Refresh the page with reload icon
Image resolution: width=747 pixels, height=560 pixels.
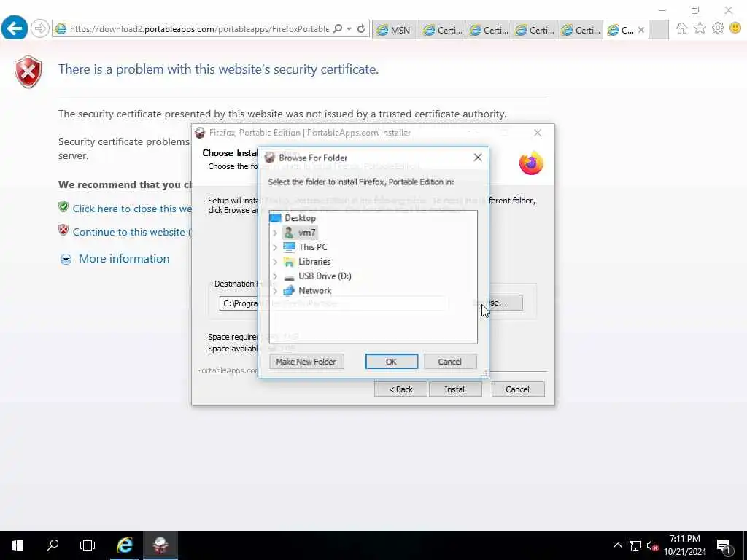pyautogui.click(x=361, y=29)
